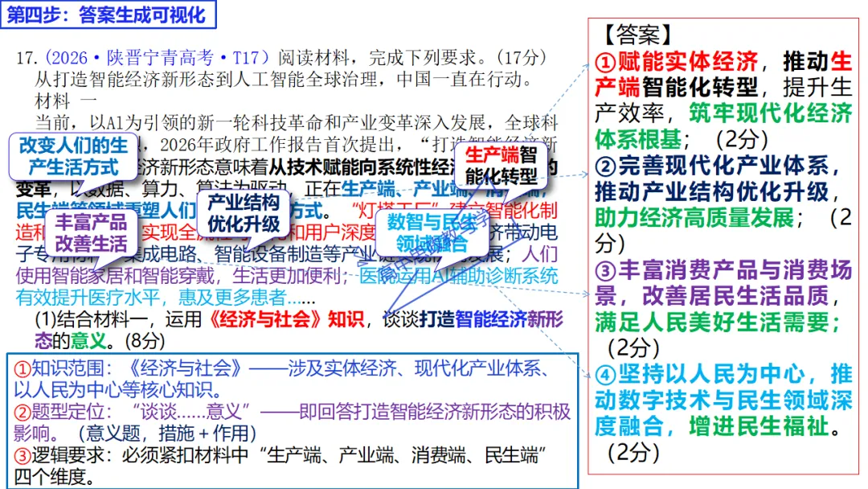The width and height of the screenshot is (868, 489).
Task: Click the sentence ending '中国一直在行动。'
Action: coord(464,79)
